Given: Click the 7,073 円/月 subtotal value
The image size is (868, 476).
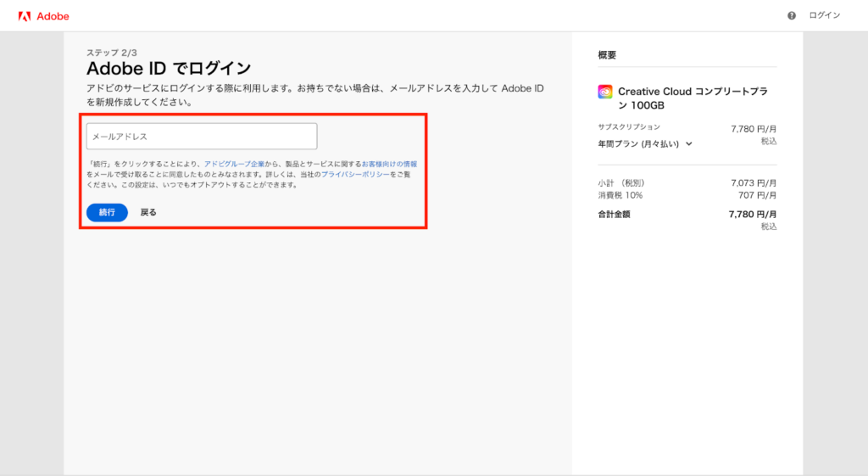Looking at the screenshot, I should (754, 183).
